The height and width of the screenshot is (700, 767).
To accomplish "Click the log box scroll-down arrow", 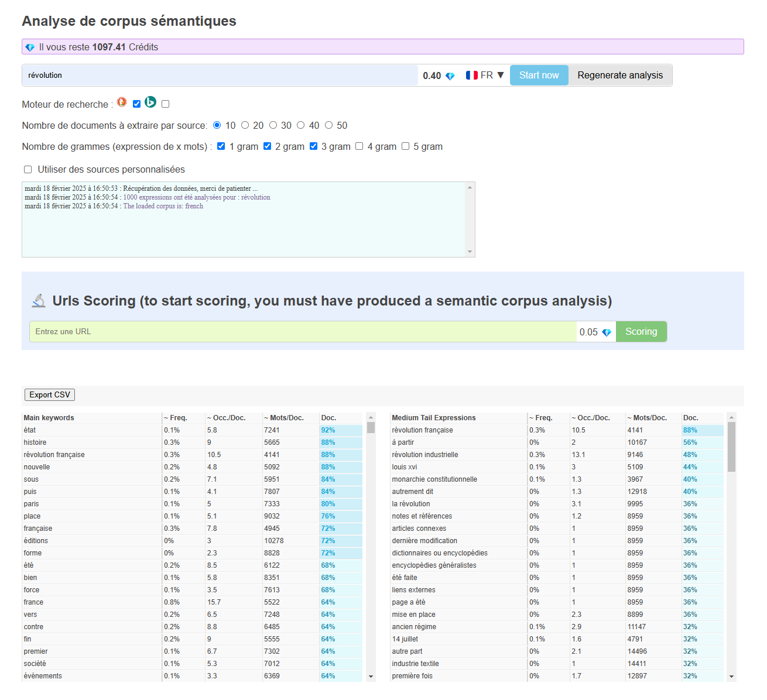I will [470, 252].
